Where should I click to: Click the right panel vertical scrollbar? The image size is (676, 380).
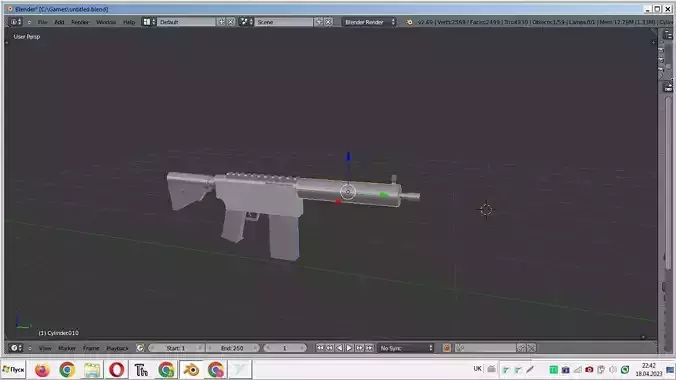pyautogui.click(x=668, y=183)
